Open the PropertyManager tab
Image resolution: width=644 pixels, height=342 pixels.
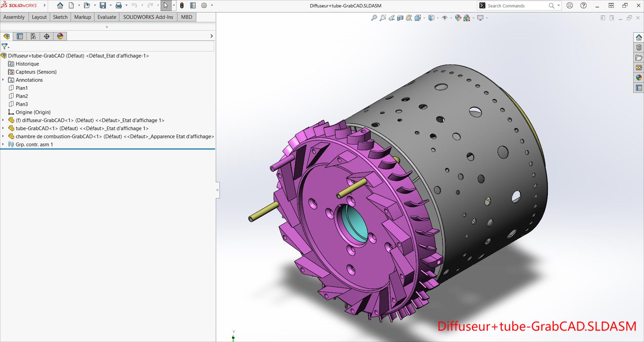point(20,36)
